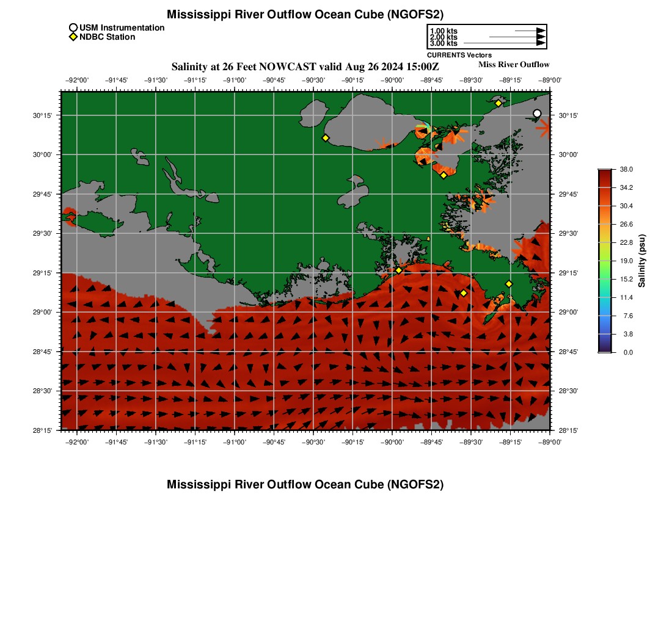Click the Miss River Outflow label

[513, 65]
